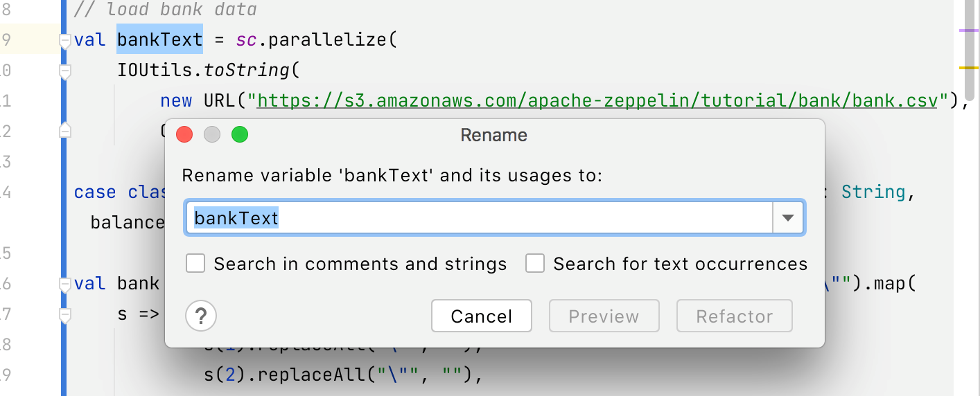Toggle fold marker beside 'val bank' map line
The image size is (980, 396).
(x=66, y=284)
